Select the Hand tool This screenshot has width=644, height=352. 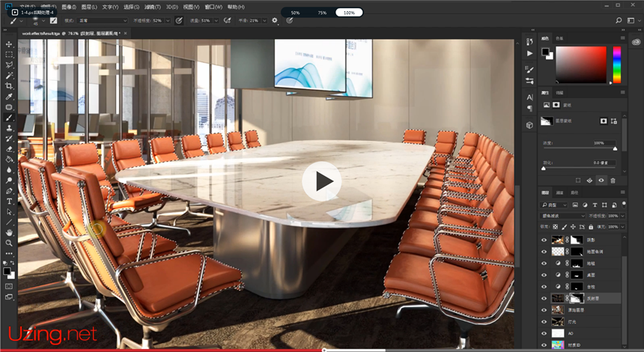[x=9, y=232]
